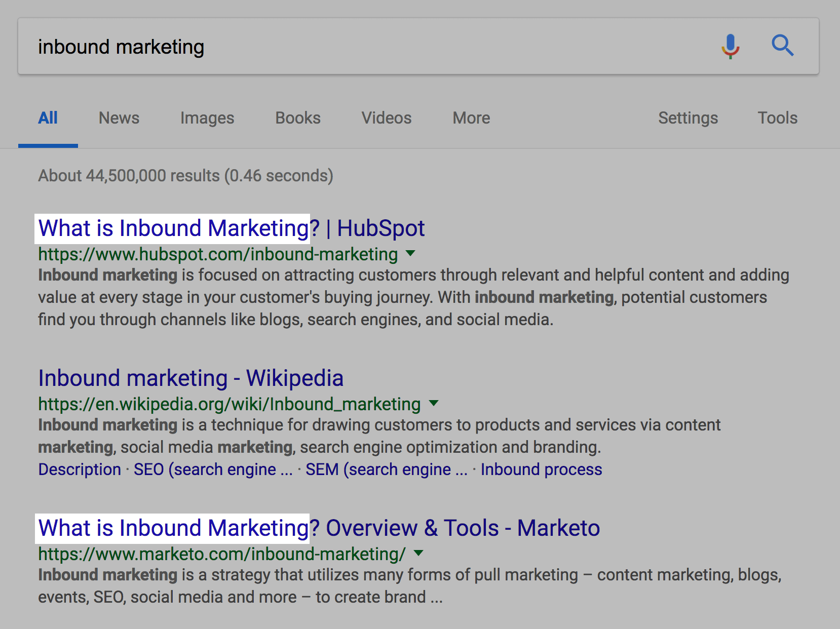Switch to the Images tab
840x629 pixels.
pos(207,118)
